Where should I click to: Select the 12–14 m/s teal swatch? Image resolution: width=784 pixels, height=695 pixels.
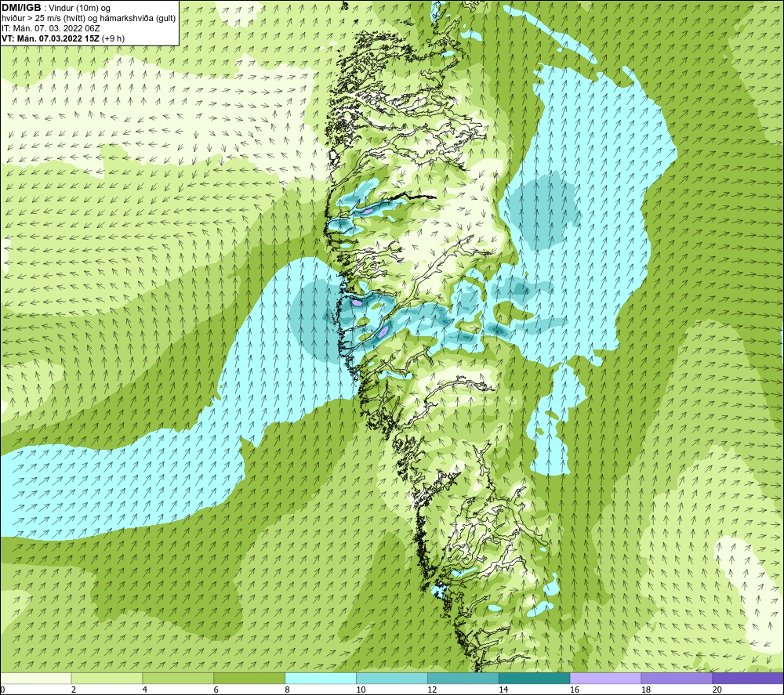point(463,678)
